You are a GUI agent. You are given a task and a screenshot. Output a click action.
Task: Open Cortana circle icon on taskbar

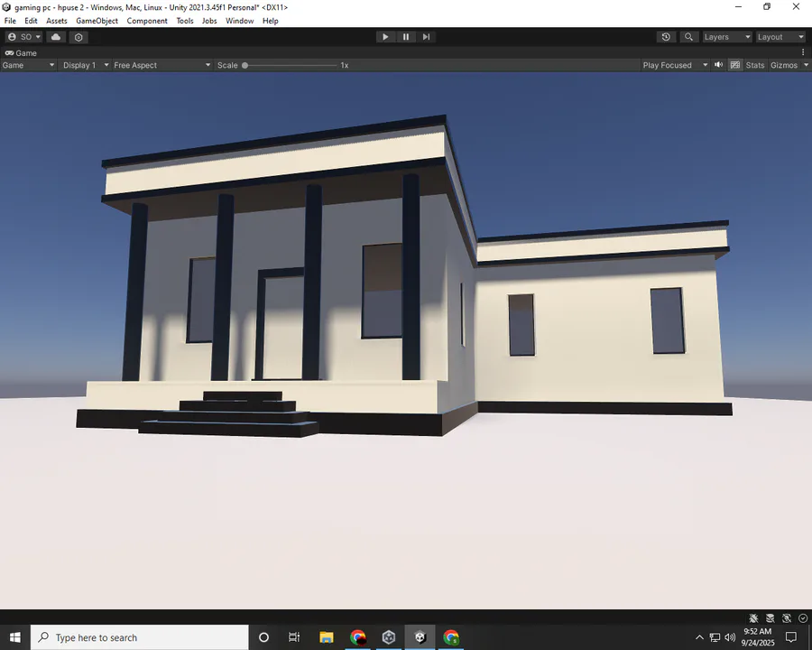[x=263, y=637]
